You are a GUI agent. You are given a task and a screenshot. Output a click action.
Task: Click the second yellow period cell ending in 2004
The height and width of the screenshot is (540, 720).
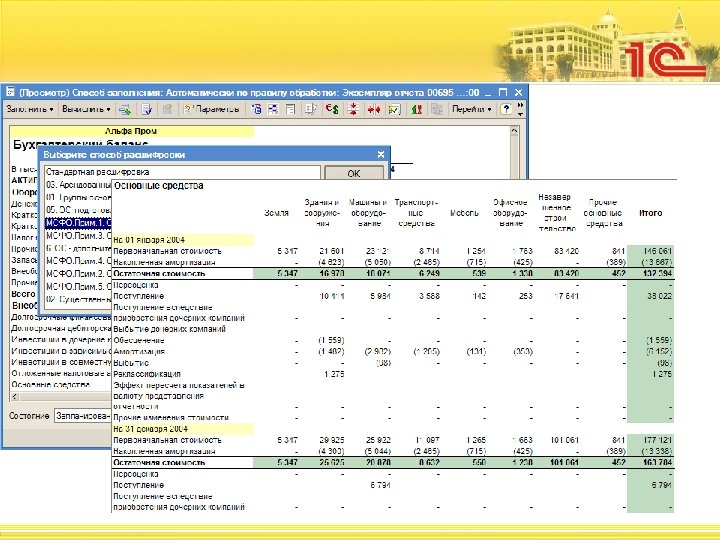(x=183, y=429)
